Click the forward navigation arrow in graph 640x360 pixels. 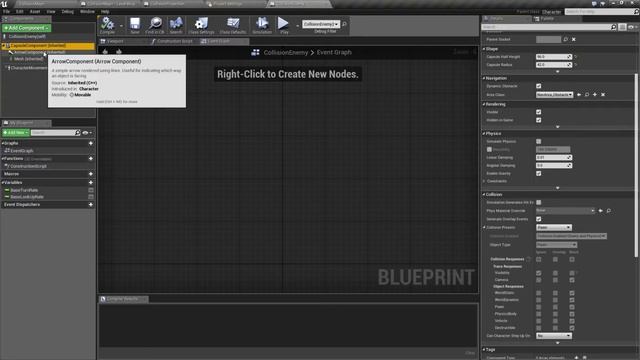(x=119, y=52)
